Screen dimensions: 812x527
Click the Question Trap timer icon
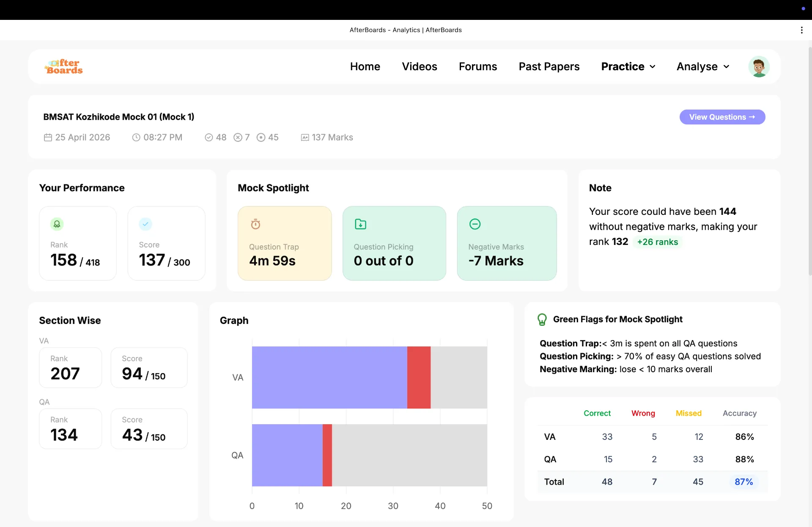[255, 224]
